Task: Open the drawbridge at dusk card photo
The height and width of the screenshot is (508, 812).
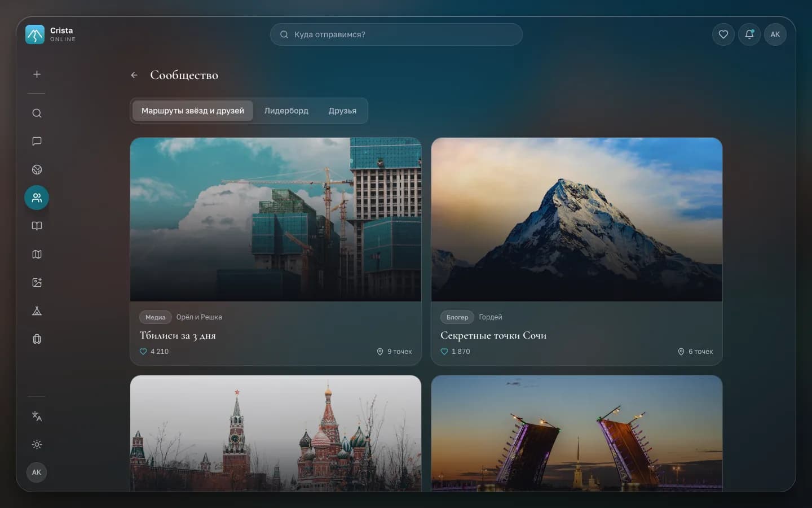Action: (577, 433)
